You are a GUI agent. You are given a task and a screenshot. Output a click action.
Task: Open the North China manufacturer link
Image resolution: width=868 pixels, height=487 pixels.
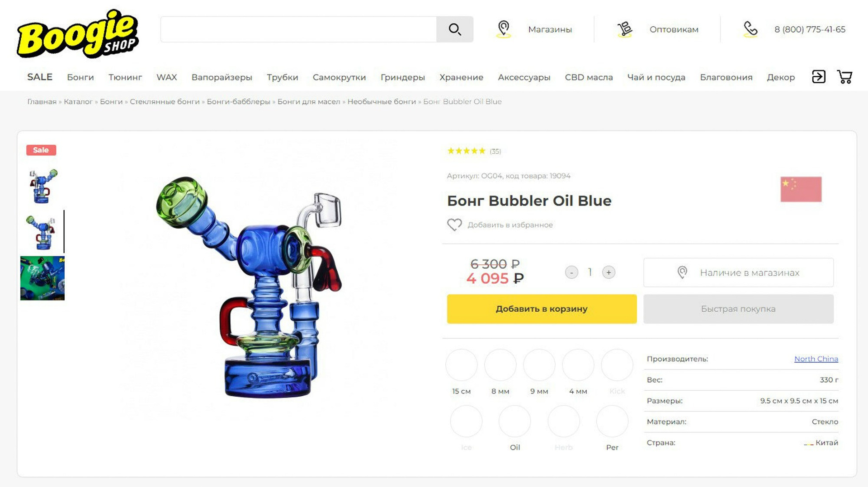click(816, 359)
